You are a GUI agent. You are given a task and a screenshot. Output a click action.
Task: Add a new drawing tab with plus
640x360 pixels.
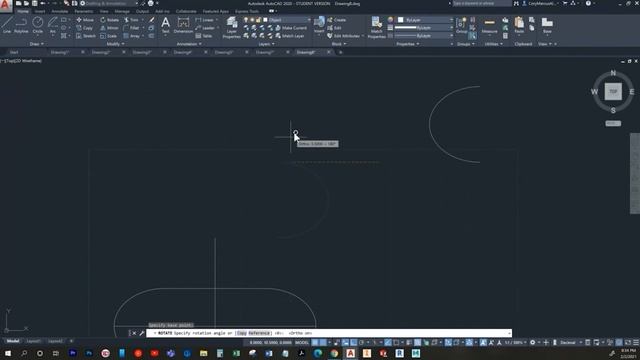click(x=341, y=52)
